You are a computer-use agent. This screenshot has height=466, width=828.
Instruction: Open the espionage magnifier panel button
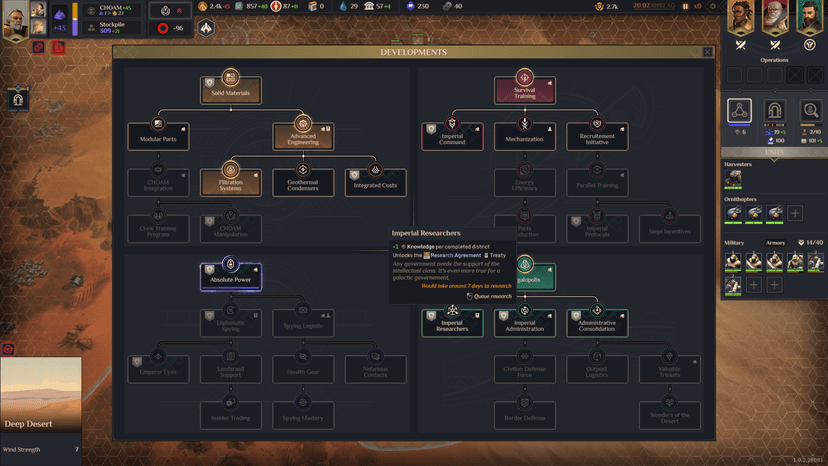(x=811, y=111)
